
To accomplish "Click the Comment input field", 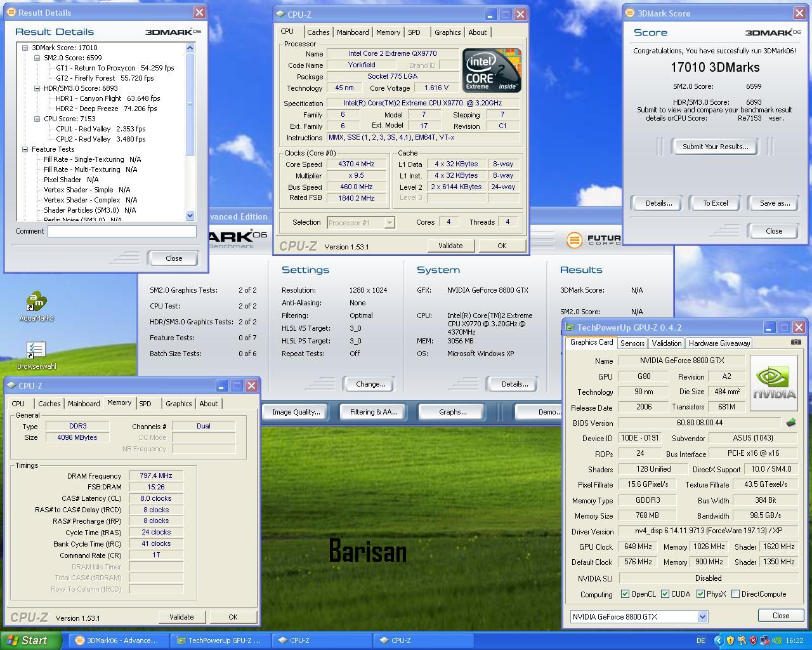I will click(122, 231).
